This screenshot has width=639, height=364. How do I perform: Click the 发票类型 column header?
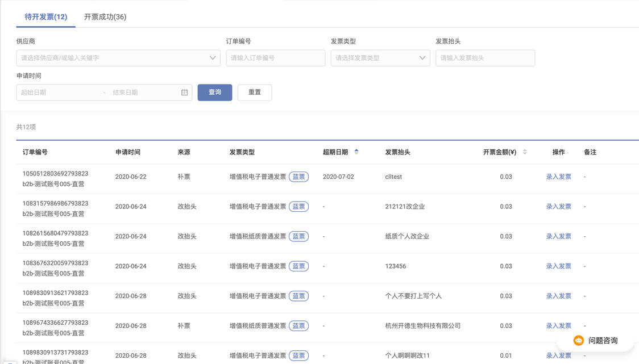(x=242, y=152)
